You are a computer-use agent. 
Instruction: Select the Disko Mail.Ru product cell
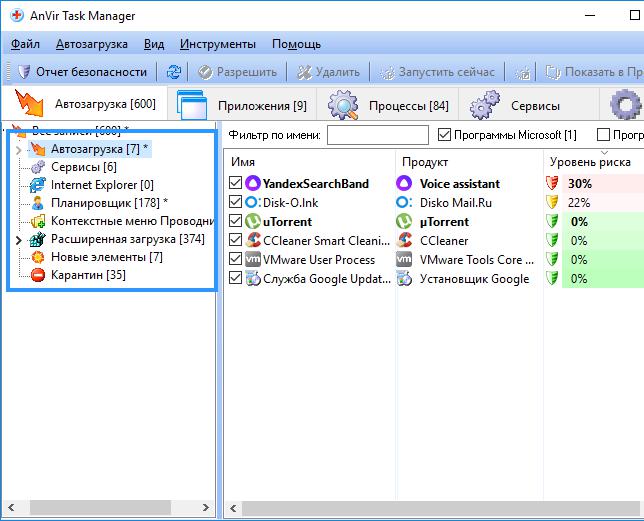pyautogui.click(x=455, y=202)
